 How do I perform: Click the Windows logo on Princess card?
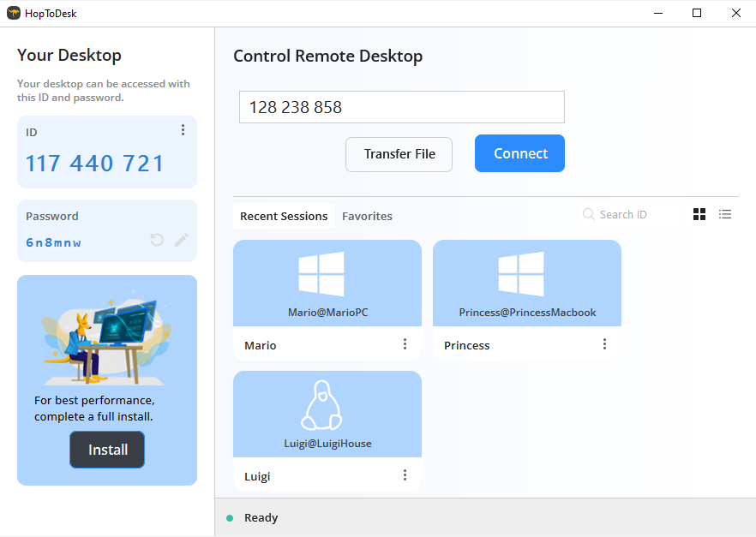521,274
